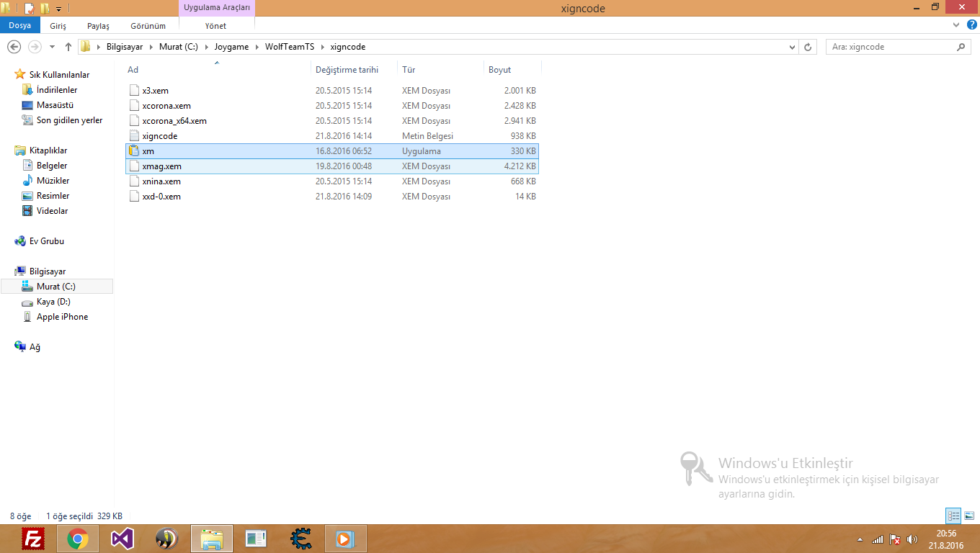Navigate to WolfTeamTS in the address path
980x553 pixels.
click(290, 47)
